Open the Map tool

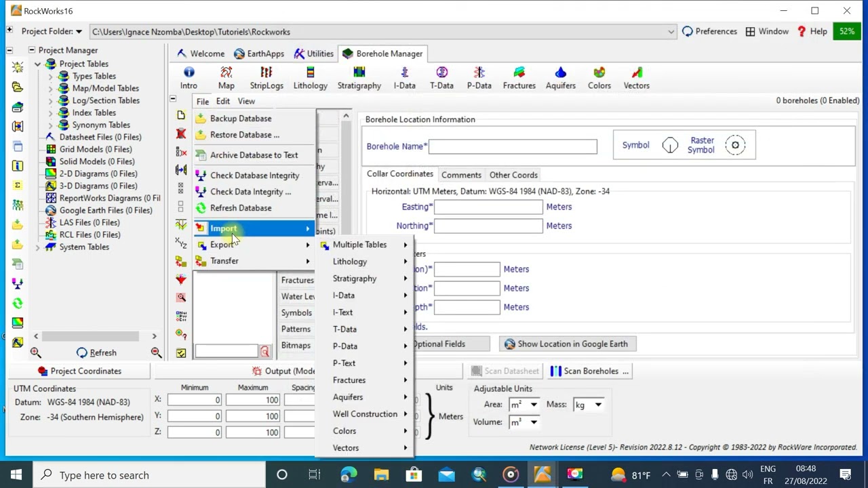point(226,77)
